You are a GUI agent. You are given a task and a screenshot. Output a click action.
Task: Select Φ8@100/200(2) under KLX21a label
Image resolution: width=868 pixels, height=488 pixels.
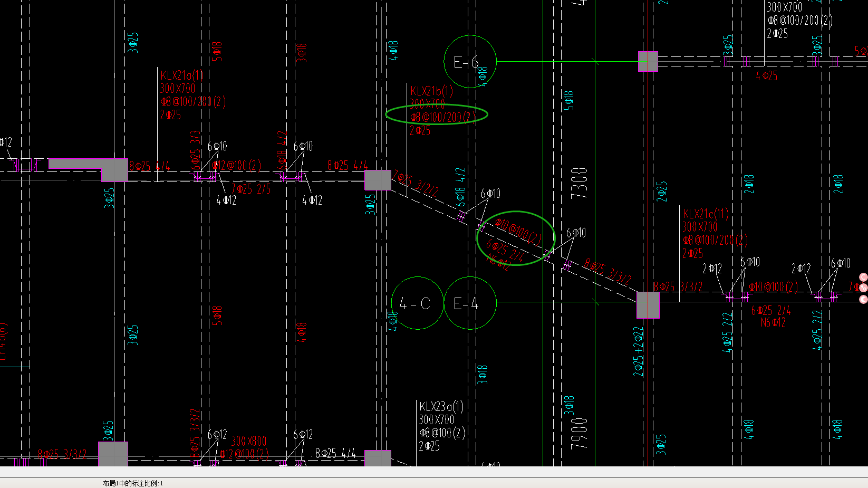pos(193,101)
